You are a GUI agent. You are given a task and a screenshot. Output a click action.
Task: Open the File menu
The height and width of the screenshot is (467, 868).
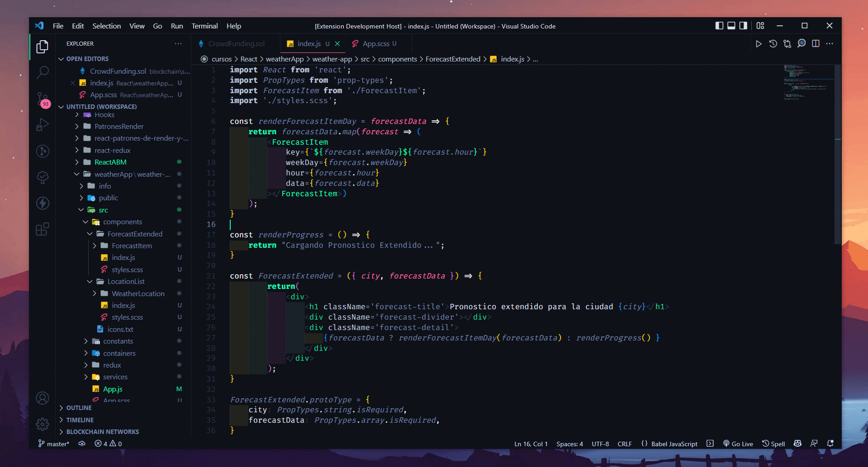pos(58,26)
